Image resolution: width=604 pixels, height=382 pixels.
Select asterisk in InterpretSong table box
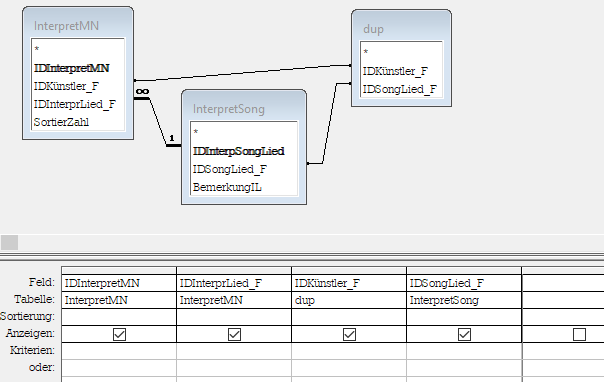(196, 132)
